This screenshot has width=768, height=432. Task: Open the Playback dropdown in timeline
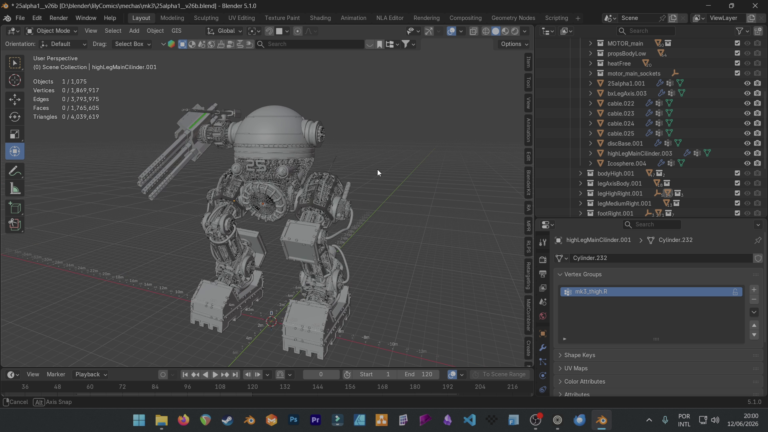[91, 374]
